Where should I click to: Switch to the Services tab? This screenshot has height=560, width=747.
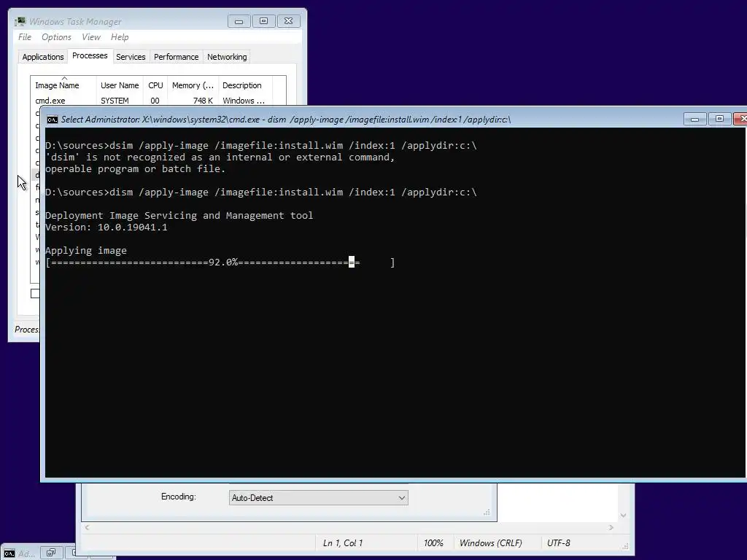pyautogui.click(x=131, y=57)
